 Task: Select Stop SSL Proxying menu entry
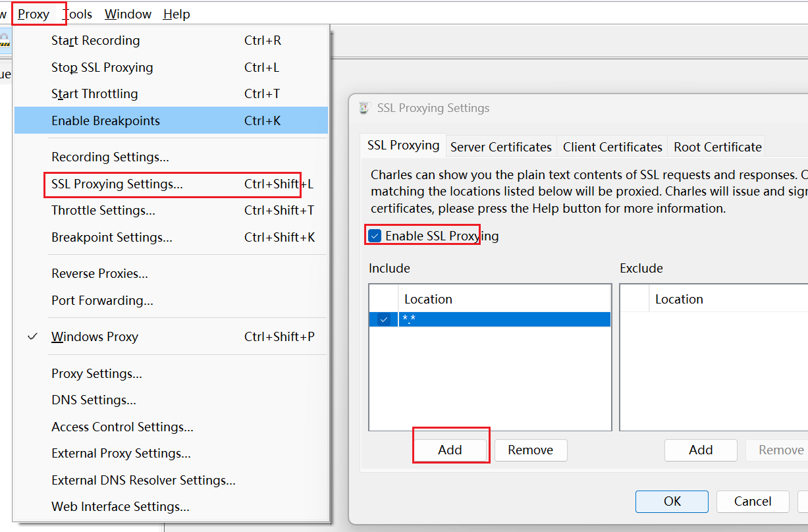tap(102, 68)
